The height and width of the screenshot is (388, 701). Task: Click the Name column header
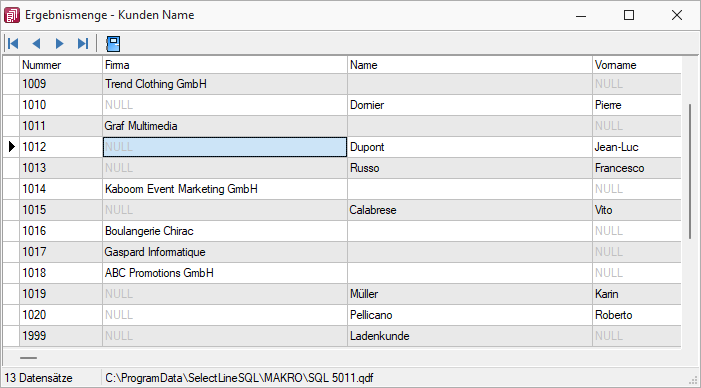click(x=470, y=65)
